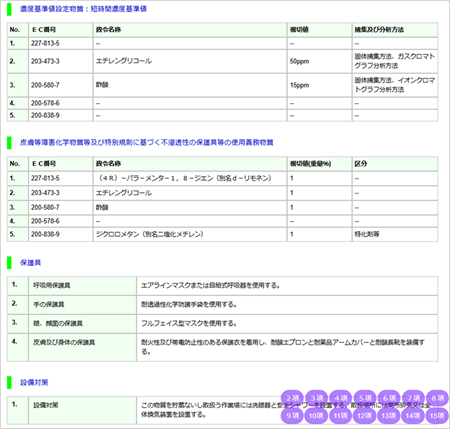
Task: Click the 区分 column header
Action: pos(395,164)
